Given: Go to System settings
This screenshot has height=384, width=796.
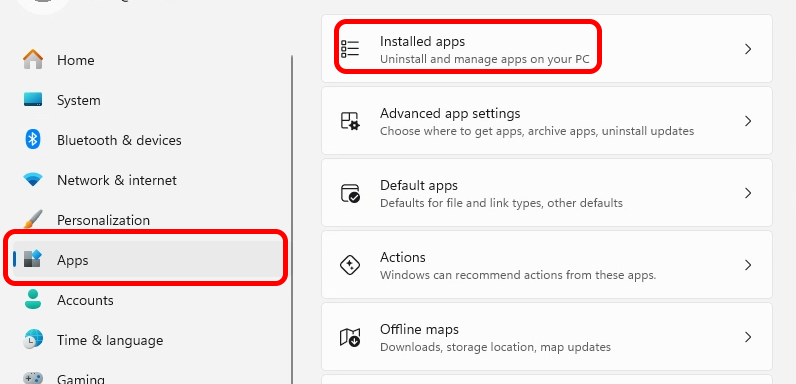Looking at the screenshot, I should pos(79,100).
